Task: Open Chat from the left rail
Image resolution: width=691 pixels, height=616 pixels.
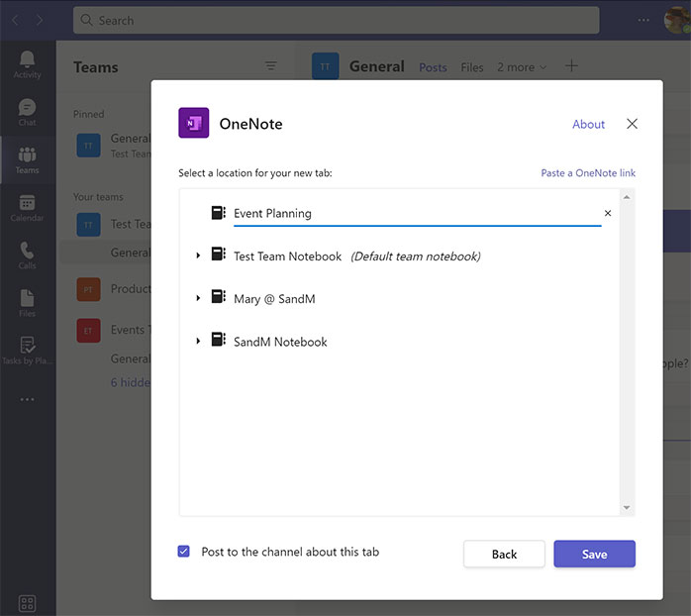Action: pos(27,111)
